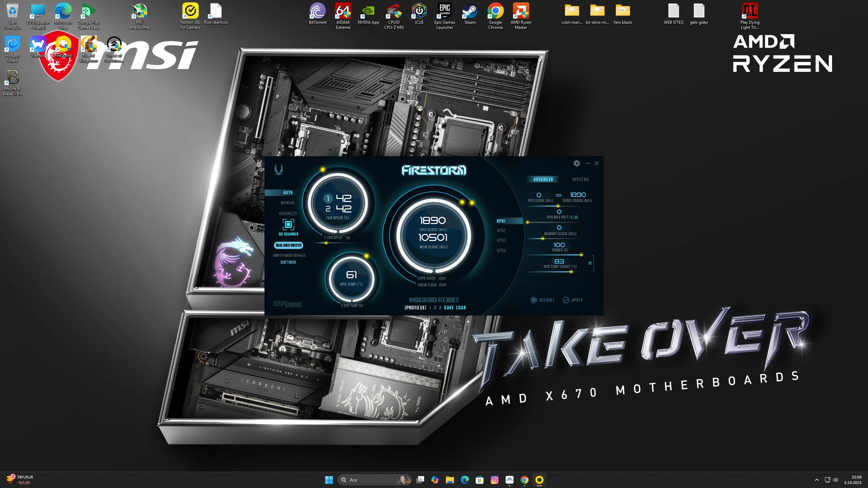The image size is (868, 488).
Task: Expand the system tray hidden icons chevron
Action: point(817,480)
